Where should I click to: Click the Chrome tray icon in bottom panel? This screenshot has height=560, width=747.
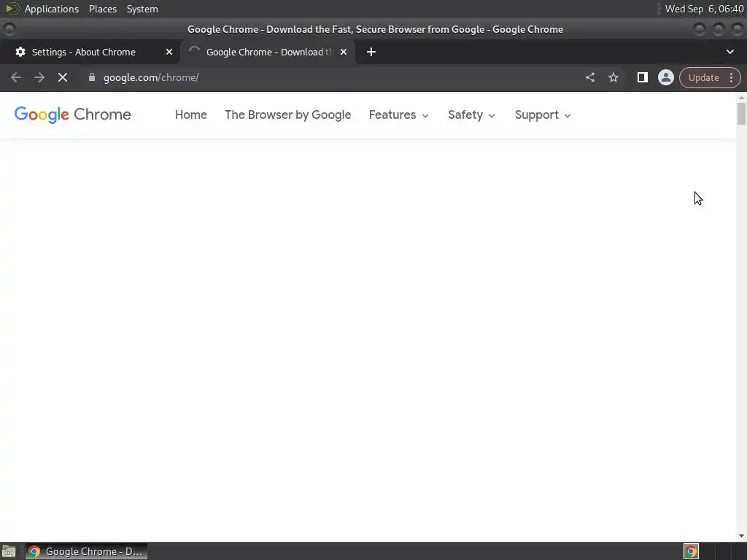click(x=691, y=551)
